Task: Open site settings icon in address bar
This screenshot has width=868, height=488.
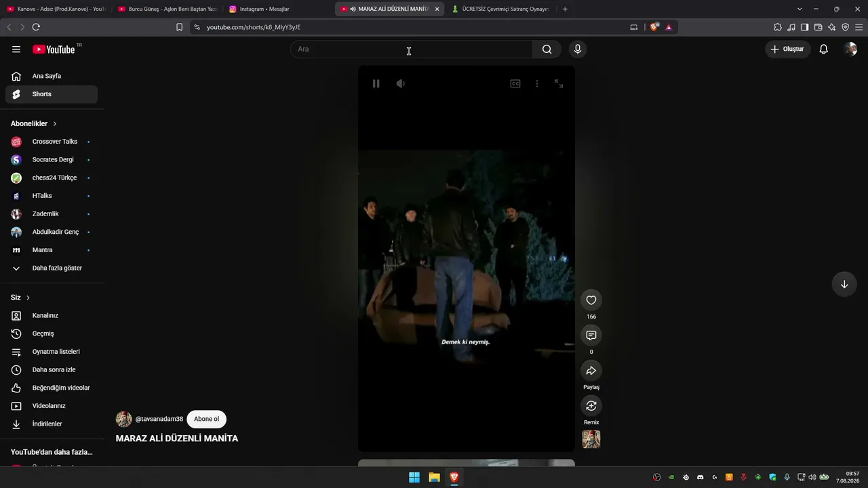Action: click(x=197, y=27)
